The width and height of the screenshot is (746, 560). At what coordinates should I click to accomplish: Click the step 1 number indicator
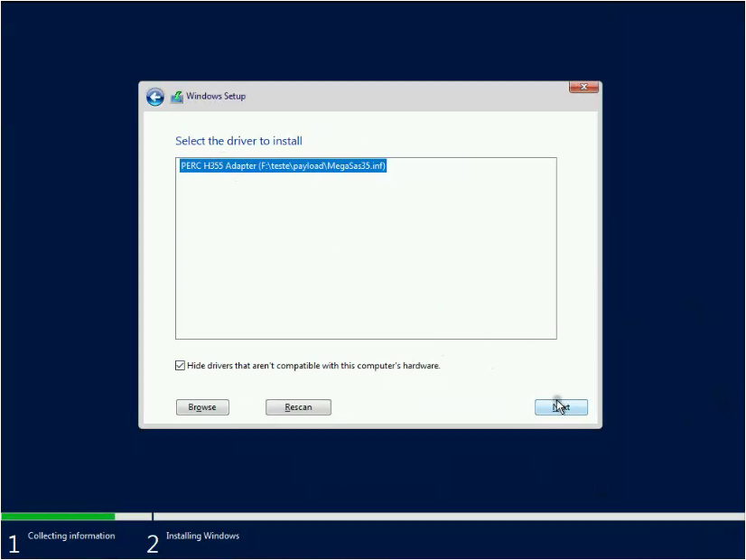point(14,542)
